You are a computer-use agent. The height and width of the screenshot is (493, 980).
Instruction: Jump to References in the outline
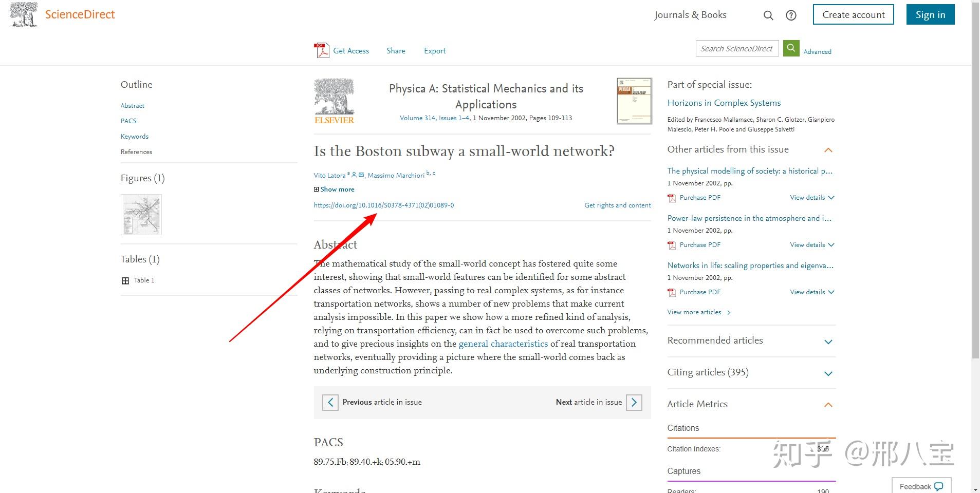click(x=136, y=152)
